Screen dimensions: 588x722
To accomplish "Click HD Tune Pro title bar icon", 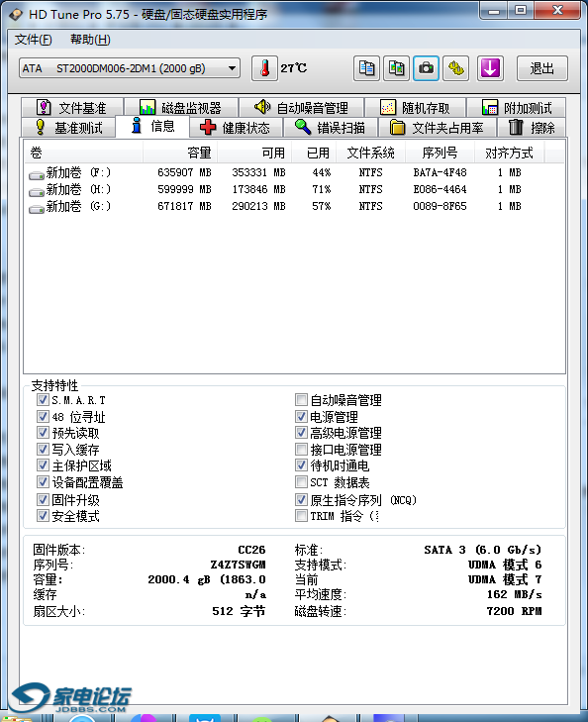I will [16, 14].
